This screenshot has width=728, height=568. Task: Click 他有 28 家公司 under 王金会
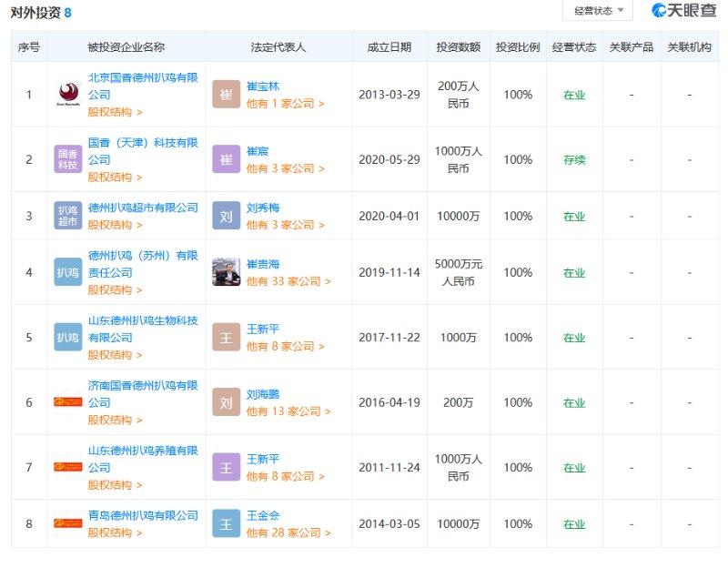288,532
